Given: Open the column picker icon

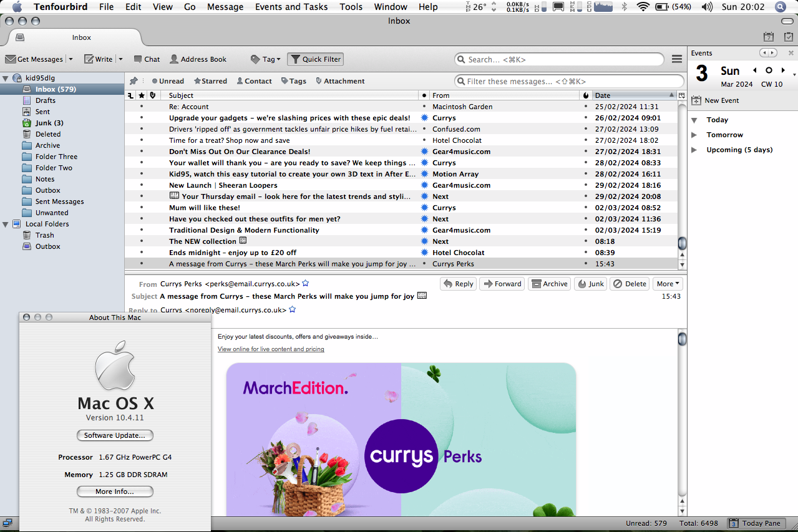Looking at the screenshot, I should click(682, 95).
